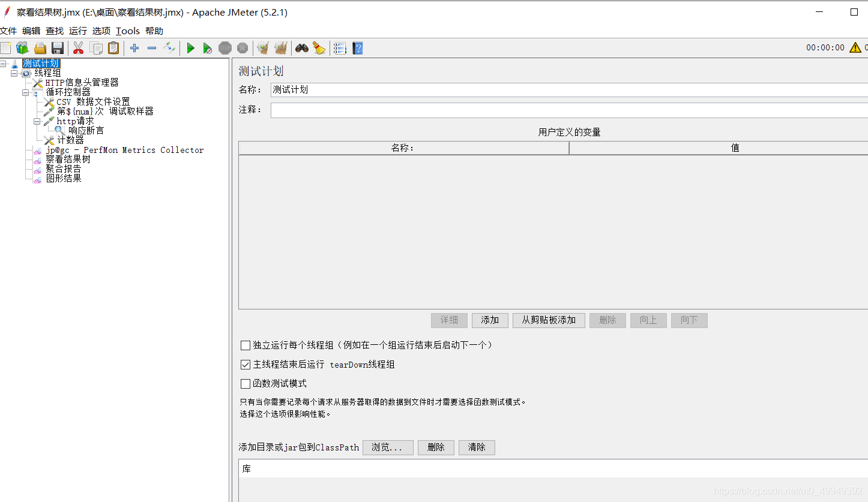Collapse the http请求 tree node
This screenshot has width=868, height=502.
tap(37, 121)
